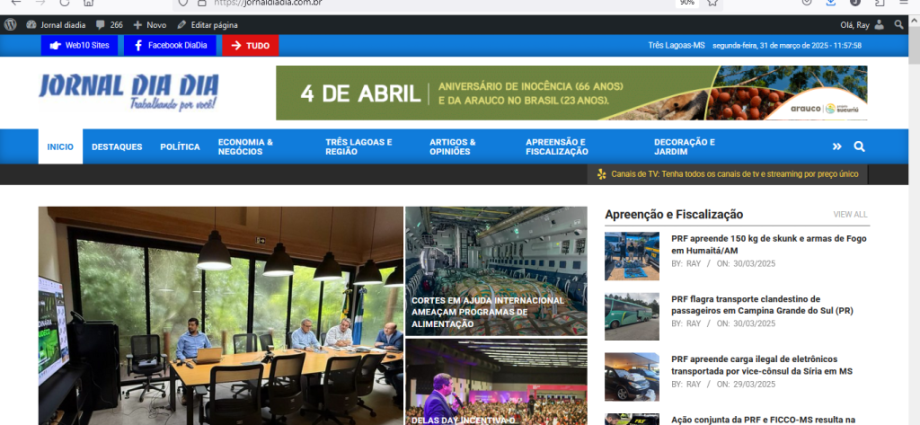Read PRF apreende carga ilegal de eletrônicos

coord(762,365)
